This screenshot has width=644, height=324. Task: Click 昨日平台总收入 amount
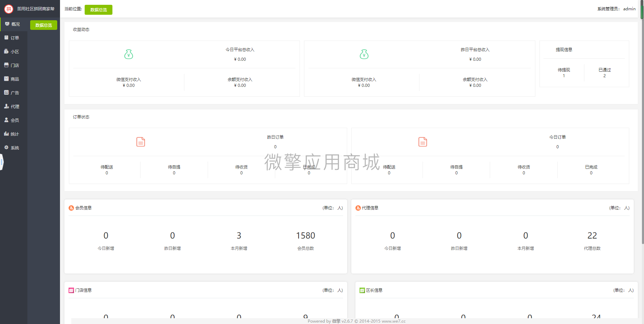coord(475,59)
